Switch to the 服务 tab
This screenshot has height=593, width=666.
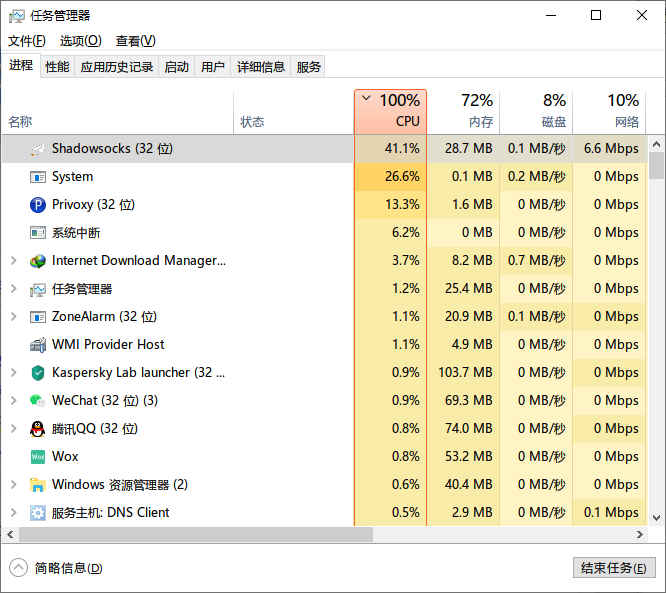(x=308, y=67)
